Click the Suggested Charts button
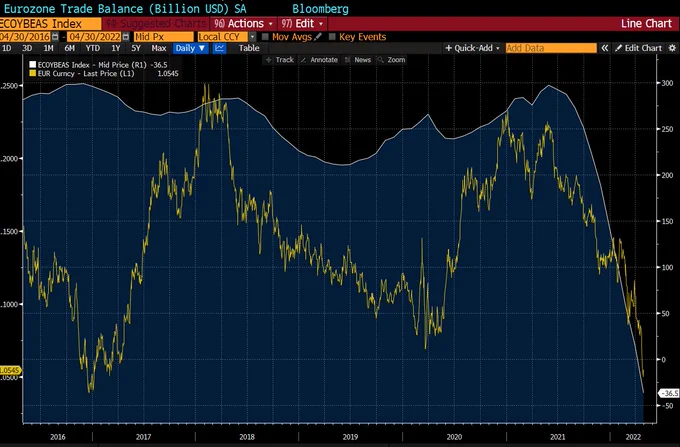 pos(156,23)
